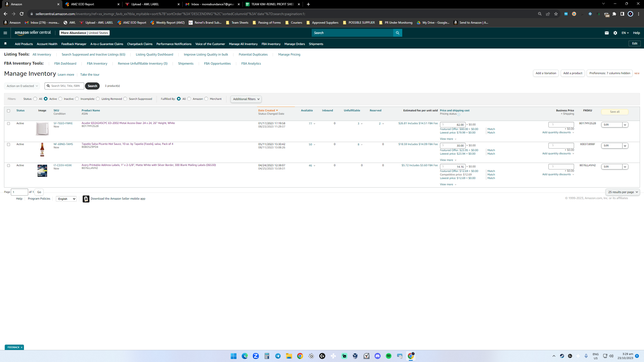Check the box for SKU 5F-TEEO-YWKE
Viewport: 644px width, 362px height.
(x=9, y=123)
